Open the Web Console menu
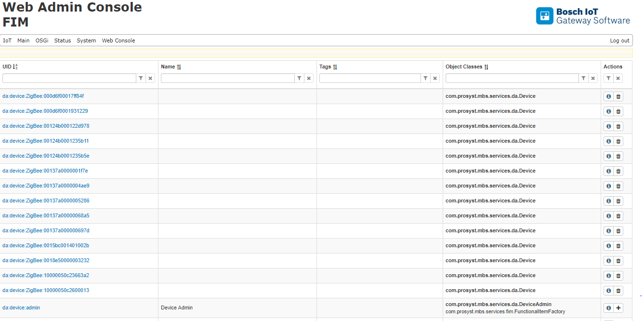This screenshot has height=321, width=644. 118,40
